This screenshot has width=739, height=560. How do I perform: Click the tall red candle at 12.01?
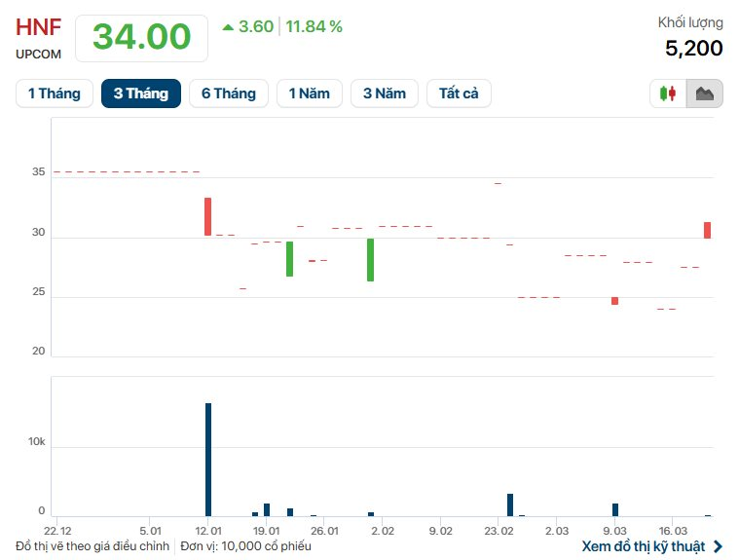click(207, 216)
